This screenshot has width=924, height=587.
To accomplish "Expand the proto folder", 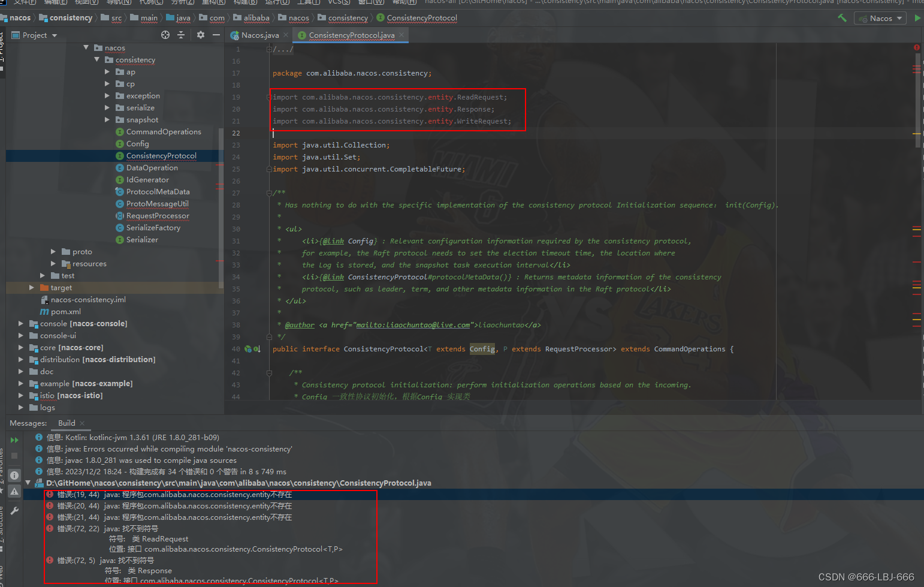I will coord(53,251).
